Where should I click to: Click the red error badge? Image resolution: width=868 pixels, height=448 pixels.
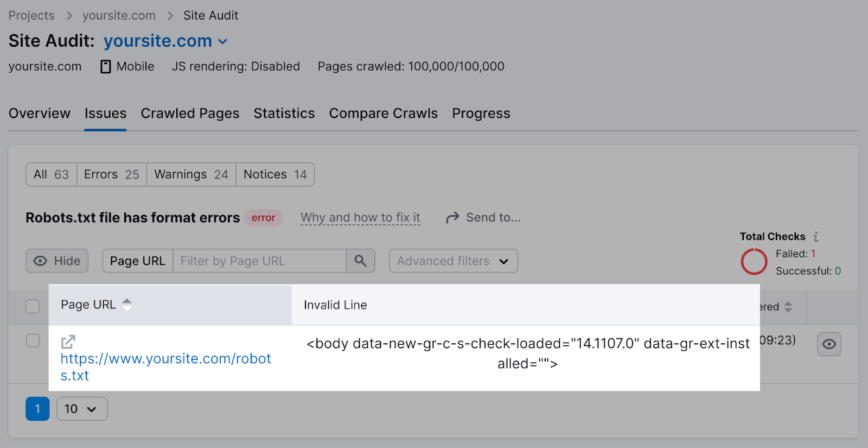point(263,218)
